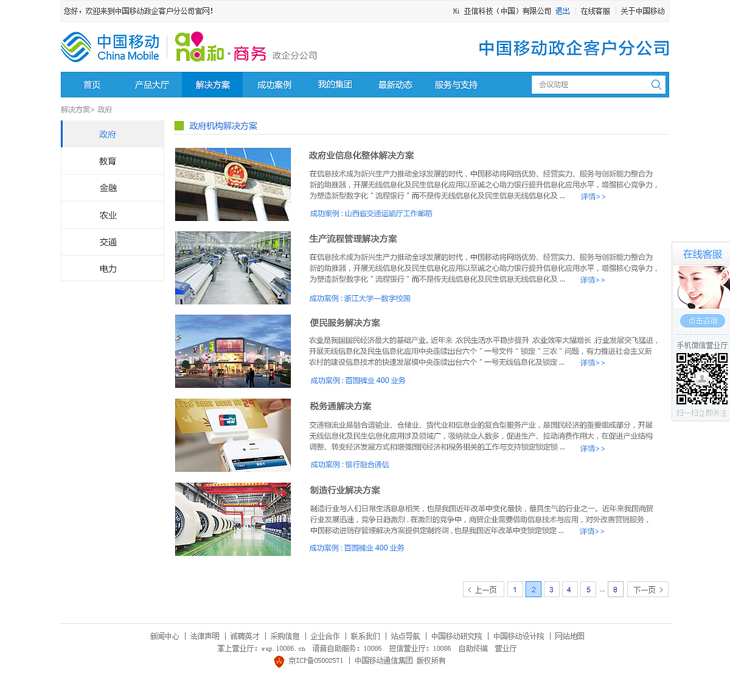Screen dimensions: 730x700
Task: Open 政府业信息化整体解决方案 title
Action: (x=361, y=155)
